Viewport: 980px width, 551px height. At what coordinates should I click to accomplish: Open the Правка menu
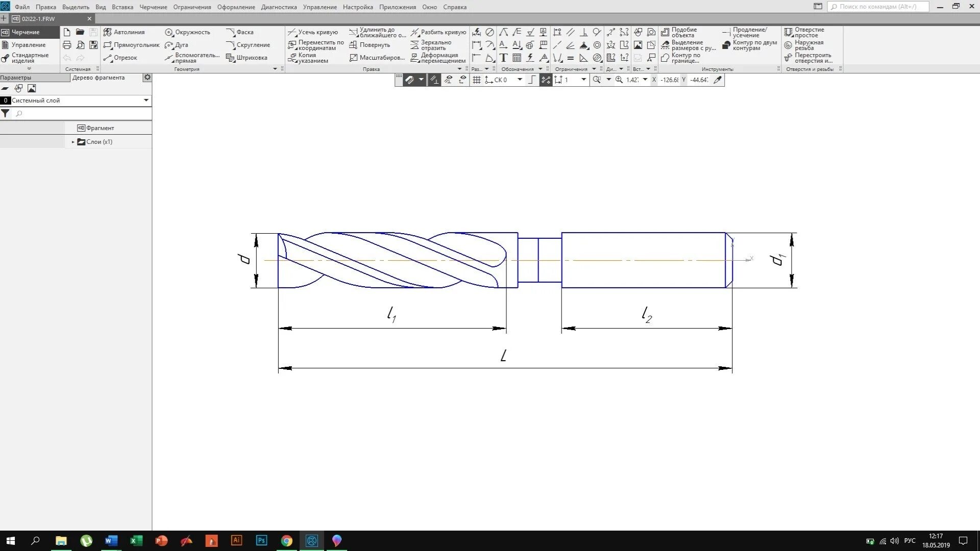point(46,7)
